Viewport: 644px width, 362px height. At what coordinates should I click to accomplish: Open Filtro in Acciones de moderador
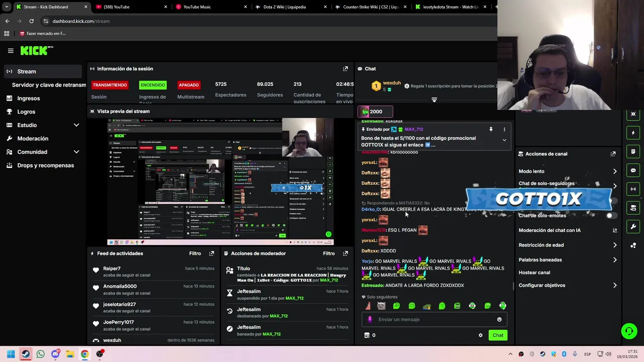pyautogui.click(x=329, y=253)
